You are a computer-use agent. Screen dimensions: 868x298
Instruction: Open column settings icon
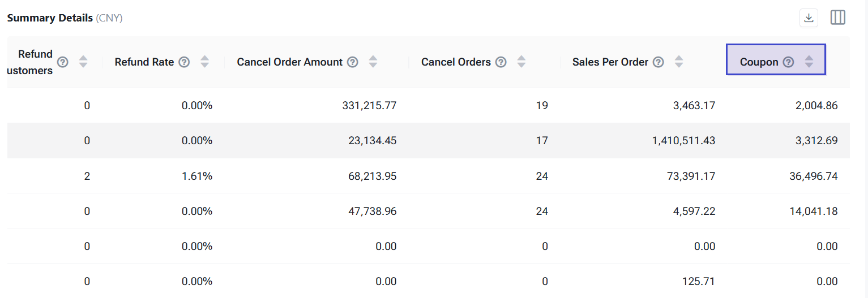[838, 18]
